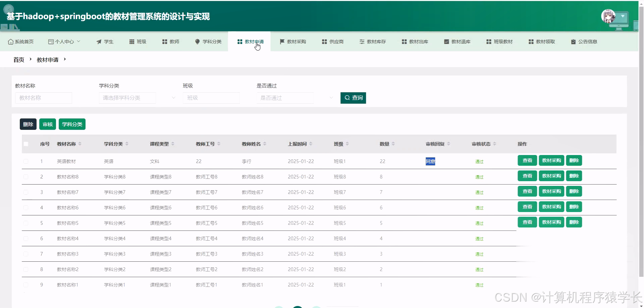
Task: Click inside the 教材名称 search input
Action: 43,98
